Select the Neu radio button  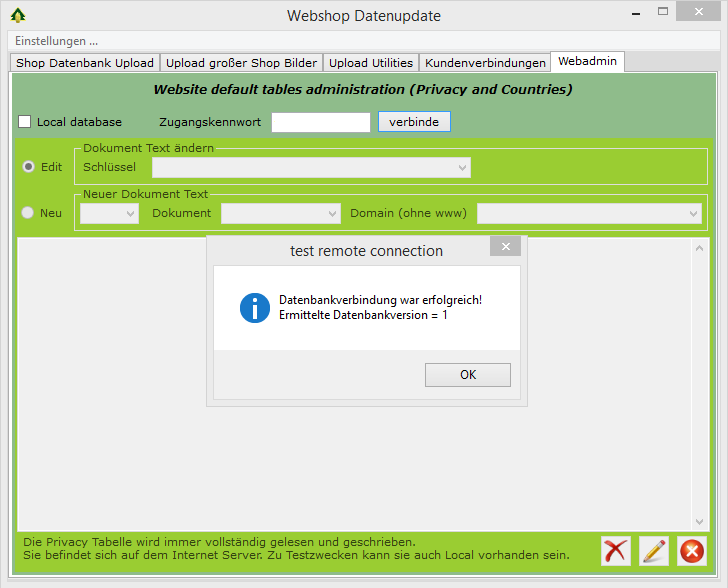coord(28,213)
